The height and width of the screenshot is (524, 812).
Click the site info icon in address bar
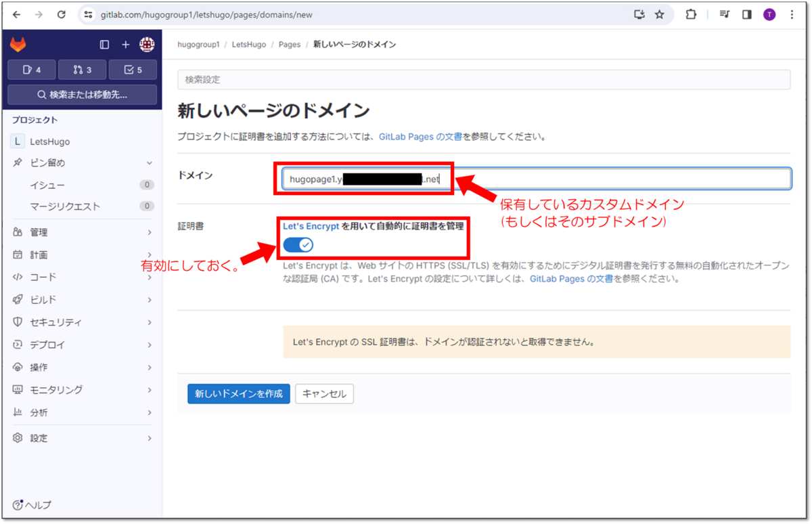pyautogui.click(x=88, y=14)
